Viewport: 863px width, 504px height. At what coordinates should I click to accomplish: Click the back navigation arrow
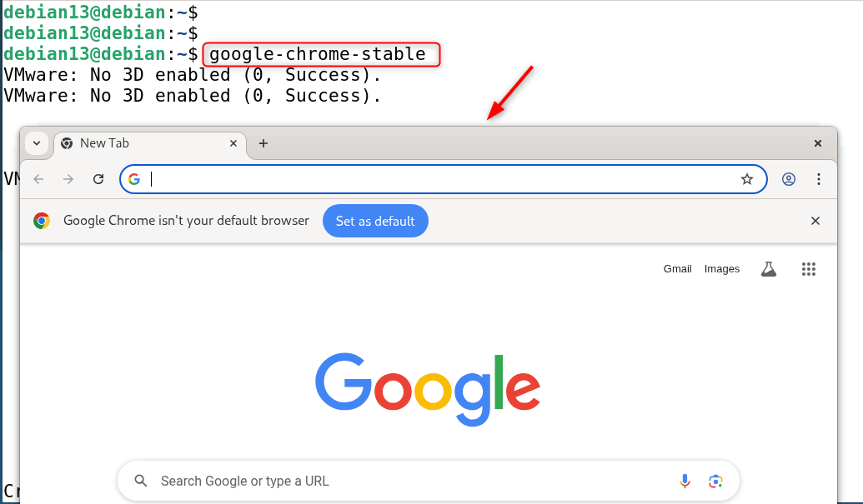click(38, 179)
